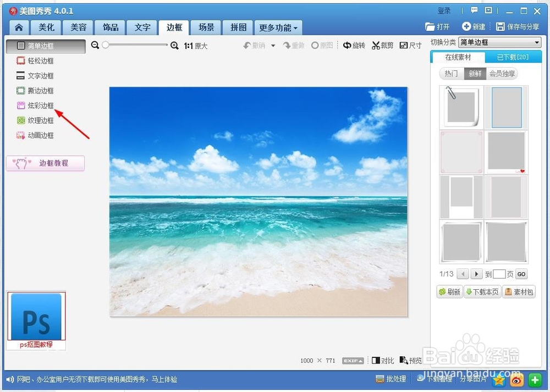Choose the pink dotted border thumbnail
This screenshot has width=550, height=392.
[461, 152]
